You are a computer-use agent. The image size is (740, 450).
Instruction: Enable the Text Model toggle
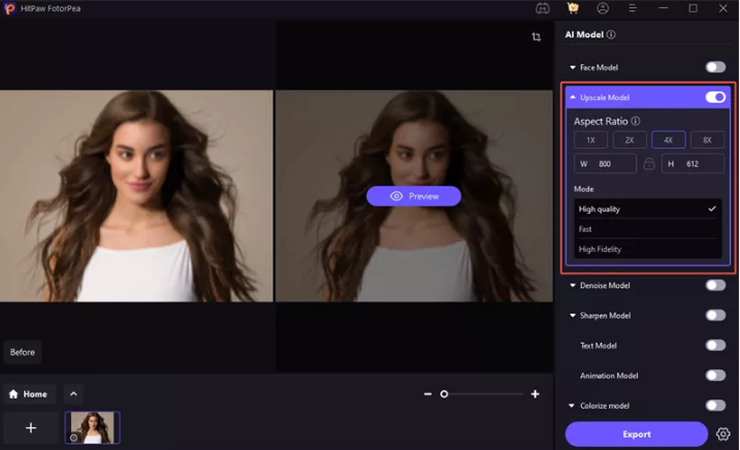[x=715, y=345]
